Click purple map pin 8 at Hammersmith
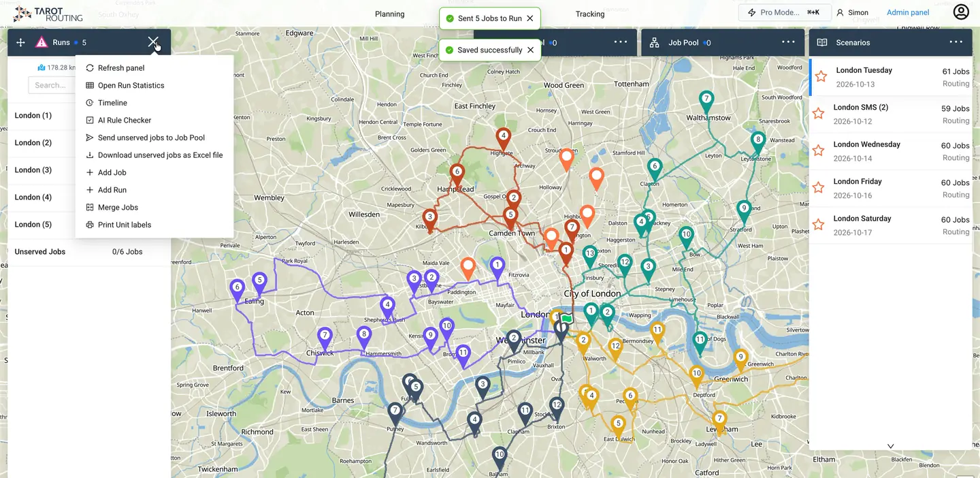The image size is (980, 478). point(364,337)
